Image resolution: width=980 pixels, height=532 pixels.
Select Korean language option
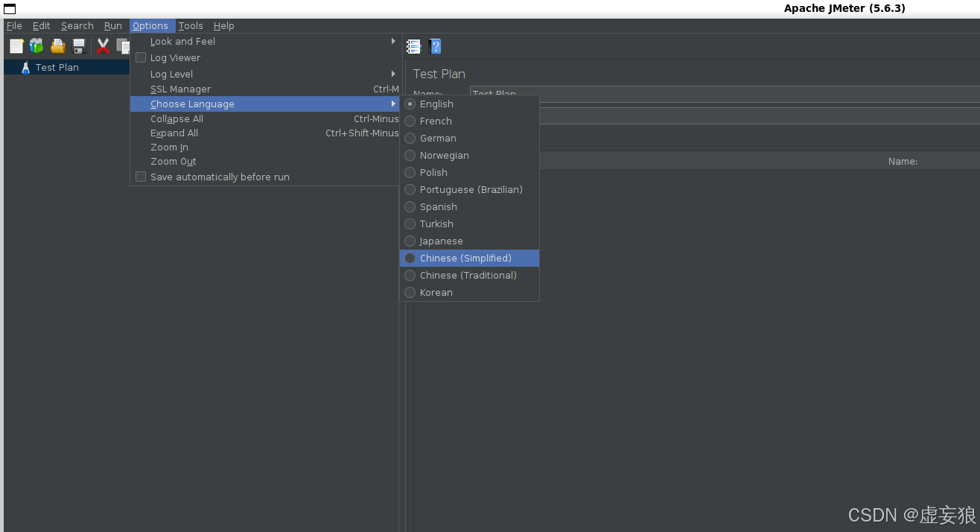click(469, 292)
